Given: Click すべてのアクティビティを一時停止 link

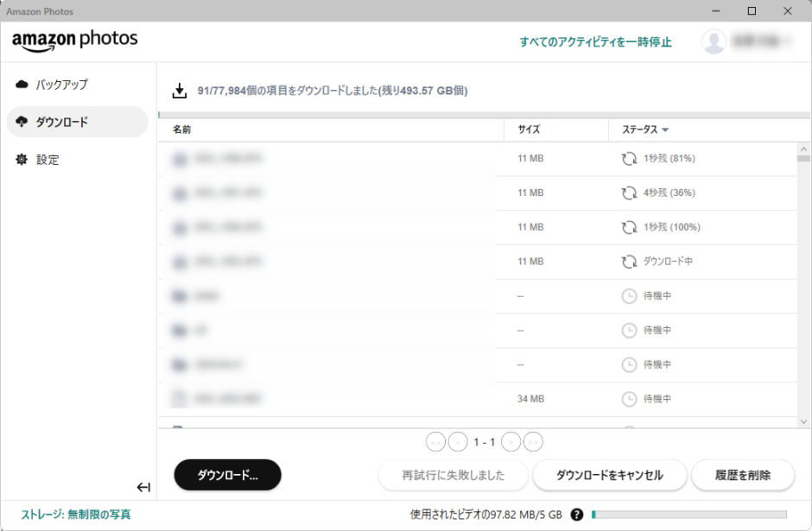Looking at the screenshot, I should coord(595,41).
